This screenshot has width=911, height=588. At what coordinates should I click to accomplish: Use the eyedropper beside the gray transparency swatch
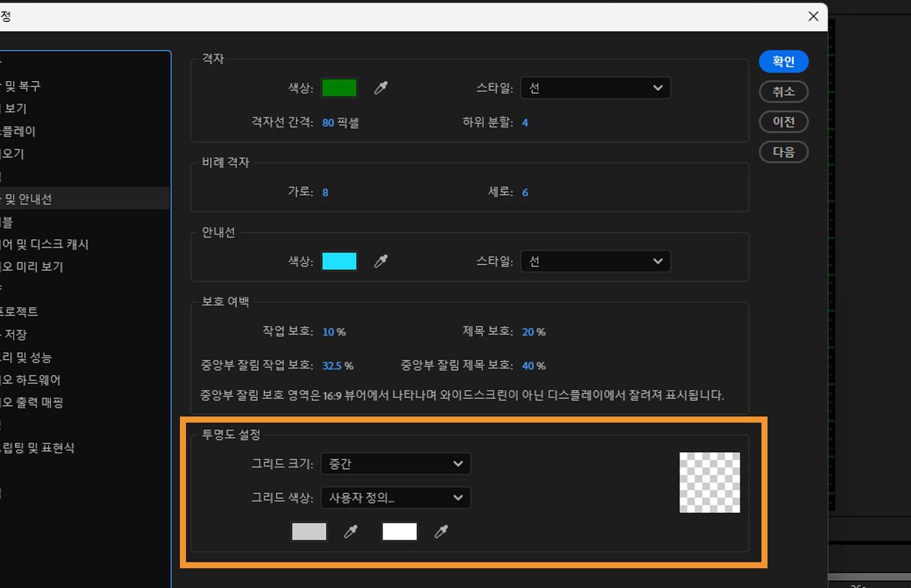pos(351,531)
